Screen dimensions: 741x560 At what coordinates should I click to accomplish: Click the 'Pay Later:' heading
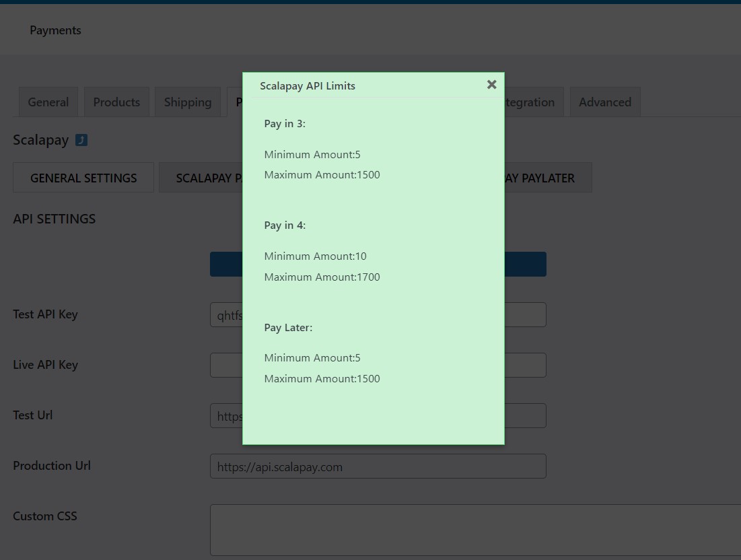[x=288, y=328]
